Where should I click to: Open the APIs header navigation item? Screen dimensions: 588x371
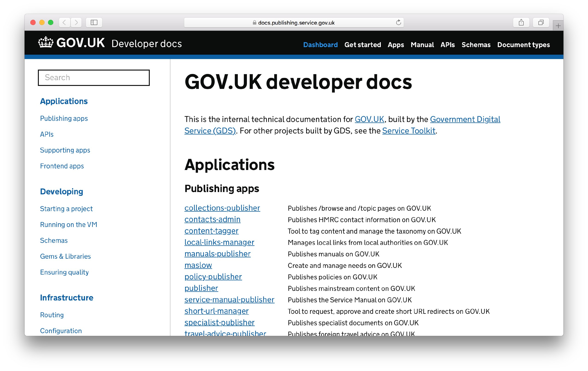pos(448,45)
